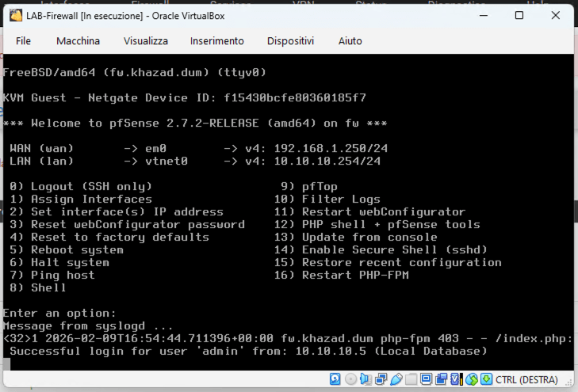
Task: Click the recording status icon
Action: coord(441,379)
